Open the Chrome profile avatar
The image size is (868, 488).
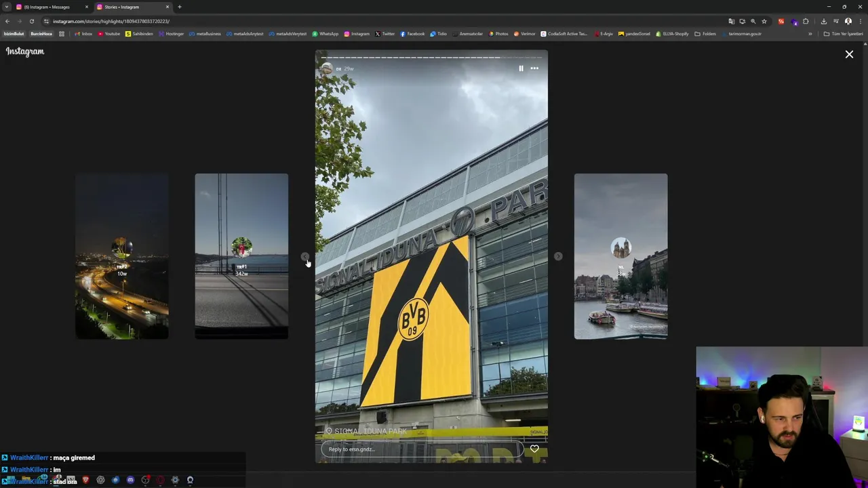(848, 21)
